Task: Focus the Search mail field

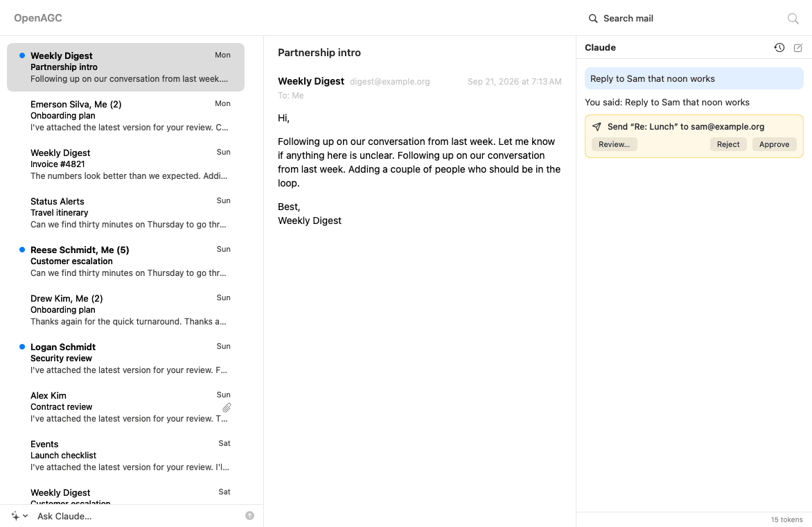Action: pos(684,19)
